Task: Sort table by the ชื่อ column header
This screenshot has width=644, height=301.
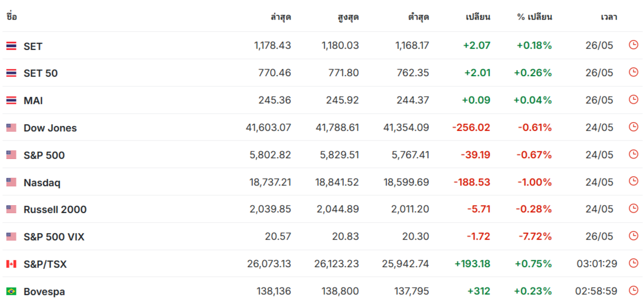Action: (x=12, y=17)
